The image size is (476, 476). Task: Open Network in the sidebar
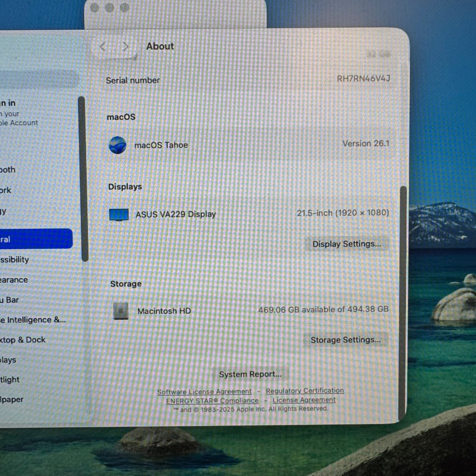pos(6,190)
